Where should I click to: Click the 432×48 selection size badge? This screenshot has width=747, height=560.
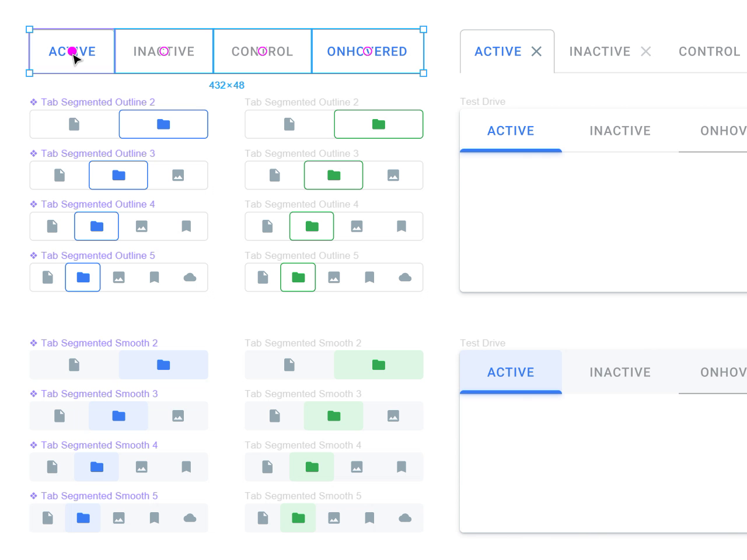coord(226,85)
